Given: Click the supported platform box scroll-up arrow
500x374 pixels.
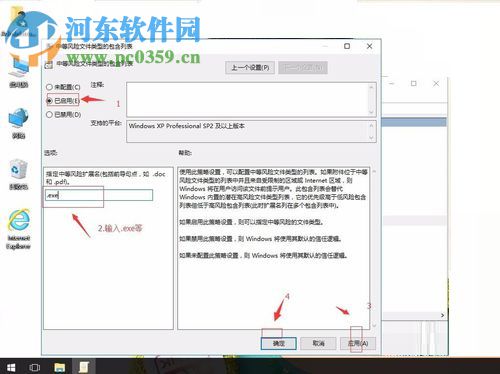Looking at the screenshot, I should [371, 125].
